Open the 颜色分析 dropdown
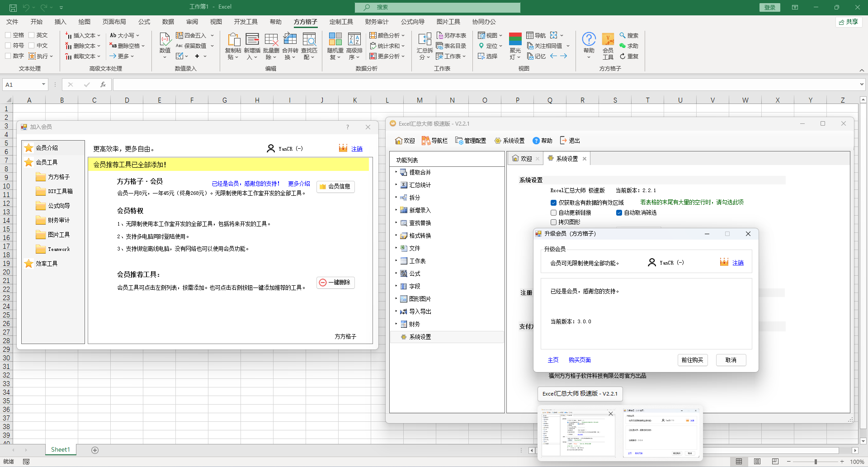868x467 pixels. coord(387,35)
